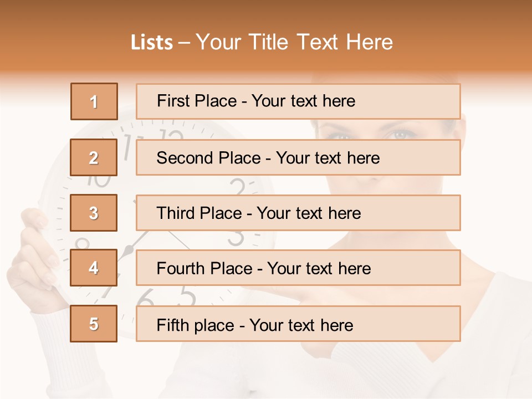
Task: Click the First Place text box
Action: tap(298, 101)
